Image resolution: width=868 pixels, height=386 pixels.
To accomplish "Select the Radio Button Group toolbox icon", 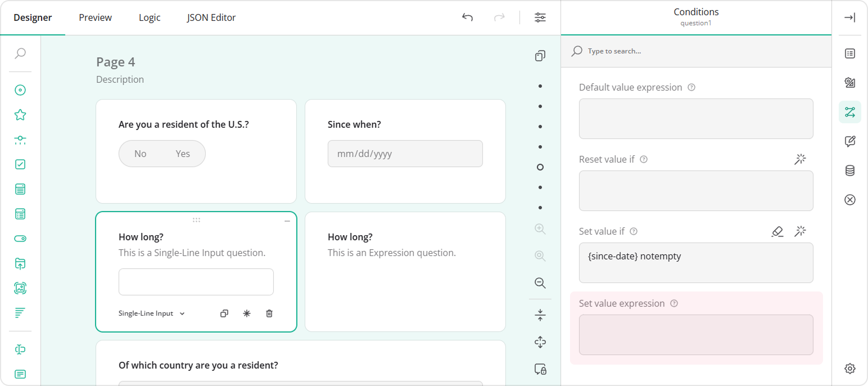I will click(x=20, y=90).
